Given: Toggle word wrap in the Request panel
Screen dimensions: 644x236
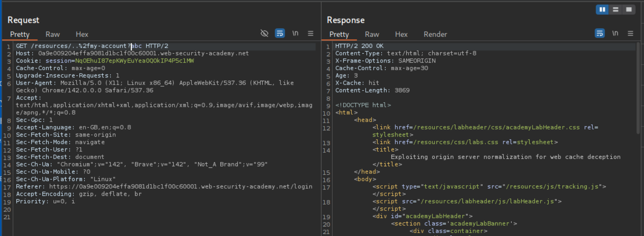Looking at the screenshot, I should coord(280,33).
